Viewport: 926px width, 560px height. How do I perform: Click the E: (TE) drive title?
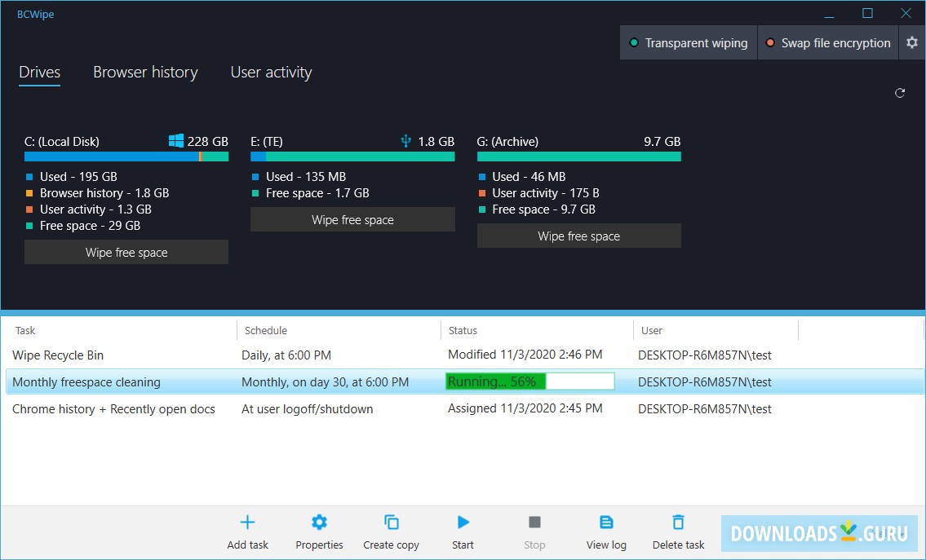pyautogui.click(x=266, y=142)
